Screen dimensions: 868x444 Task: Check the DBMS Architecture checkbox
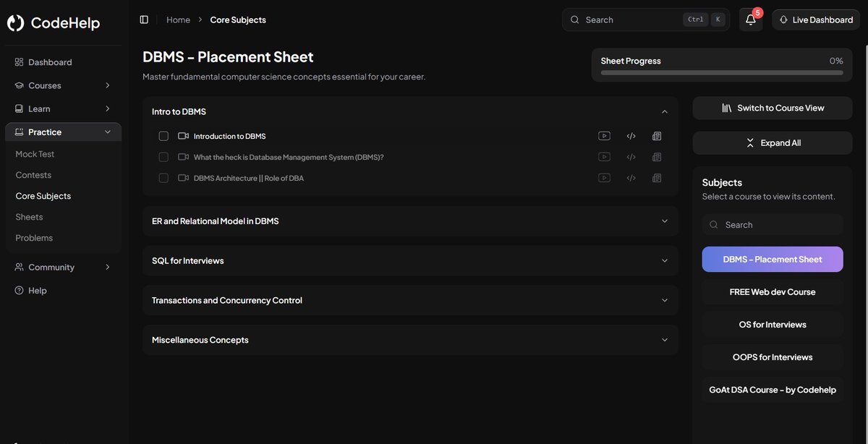click(163, 178)
